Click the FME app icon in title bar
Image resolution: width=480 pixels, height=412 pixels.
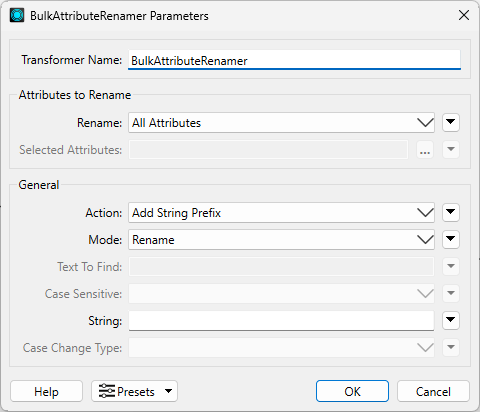tap(17, 15)
